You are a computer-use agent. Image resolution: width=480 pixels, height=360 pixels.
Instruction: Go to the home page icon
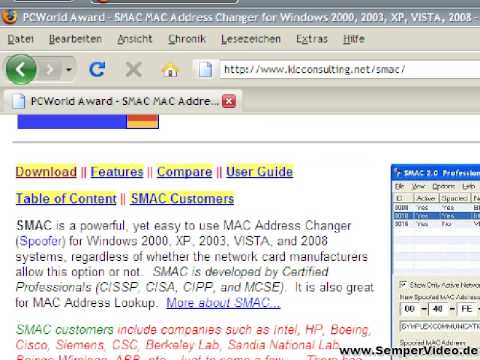(170, 70)
